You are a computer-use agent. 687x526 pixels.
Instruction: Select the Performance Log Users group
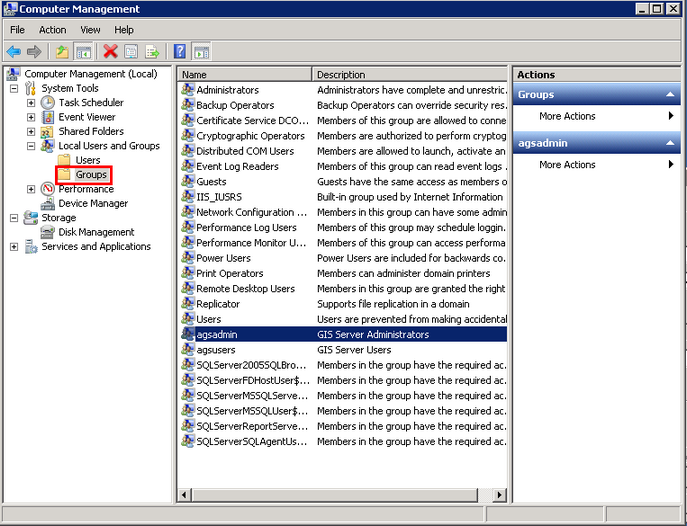coord(246,227)
